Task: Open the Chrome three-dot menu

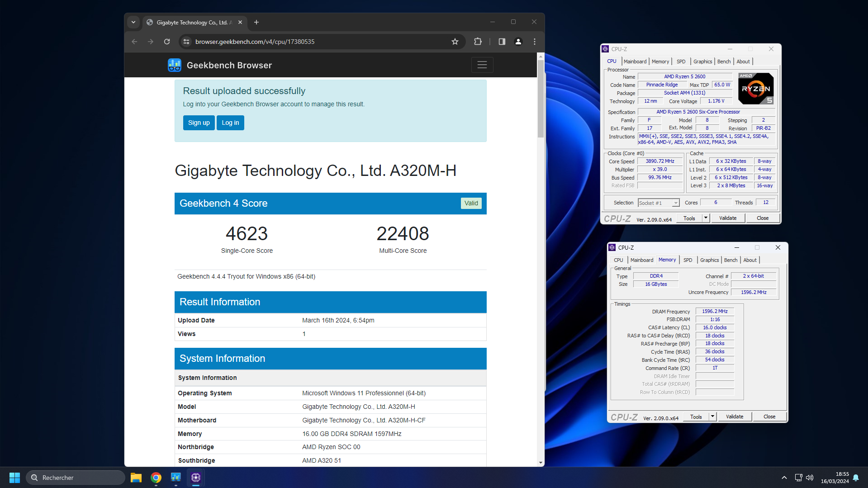Action: 535,42
